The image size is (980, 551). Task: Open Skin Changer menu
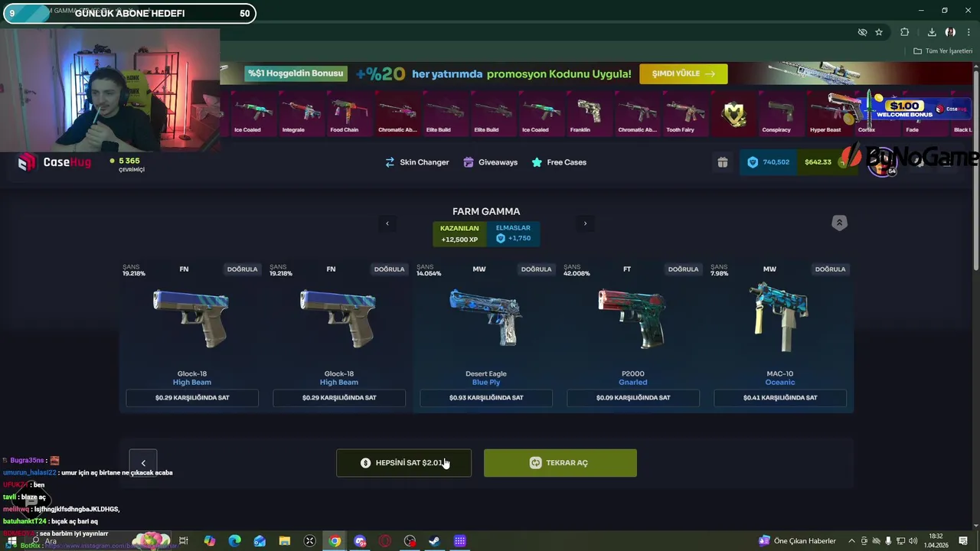pyautogui.click(x=416, y=162)
